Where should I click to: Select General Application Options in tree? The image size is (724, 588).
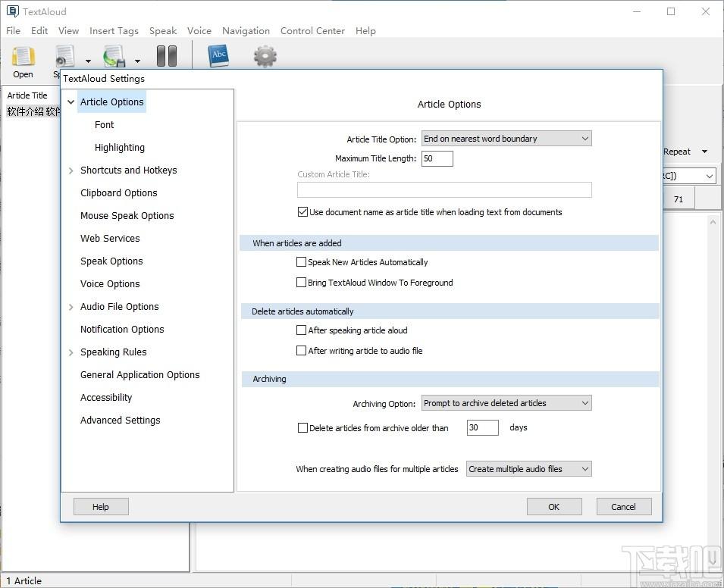[x=140, y=375]
